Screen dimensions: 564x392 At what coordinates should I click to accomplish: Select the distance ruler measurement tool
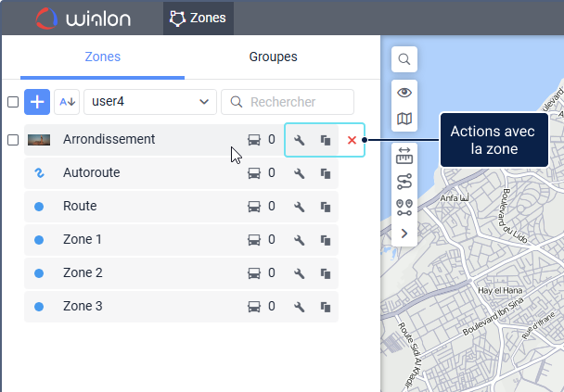[x=404, y=154]
